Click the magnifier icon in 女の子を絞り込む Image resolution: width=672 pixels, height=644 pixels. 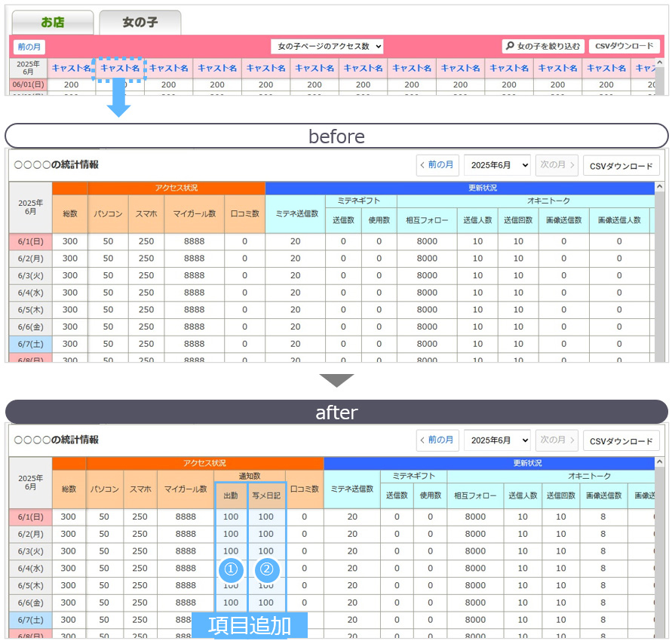[511, 47]
